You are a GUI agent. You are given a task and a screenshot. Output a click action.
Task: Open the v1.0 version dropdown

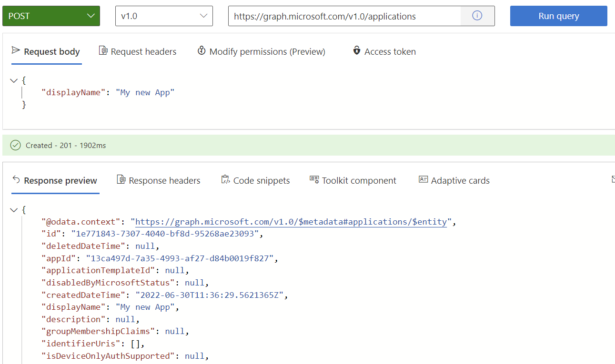point(164,16)
